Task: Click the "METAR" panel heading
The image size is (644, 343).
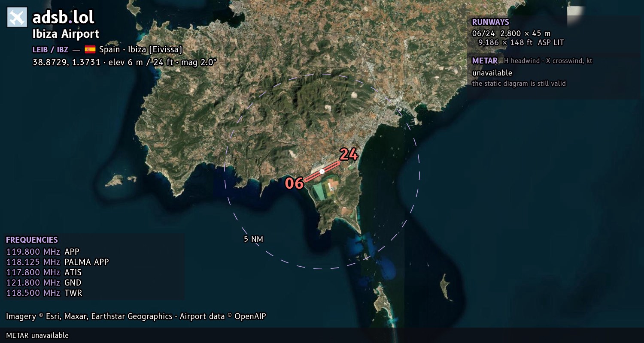Action: coord(485,61)
